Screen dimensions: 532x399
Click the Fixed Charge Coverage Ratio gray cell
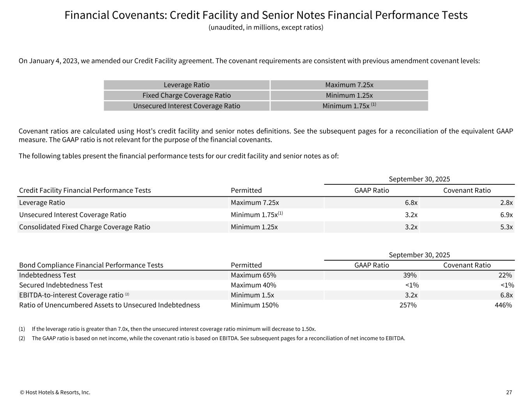pyautogui.click(x=187, y=95)
